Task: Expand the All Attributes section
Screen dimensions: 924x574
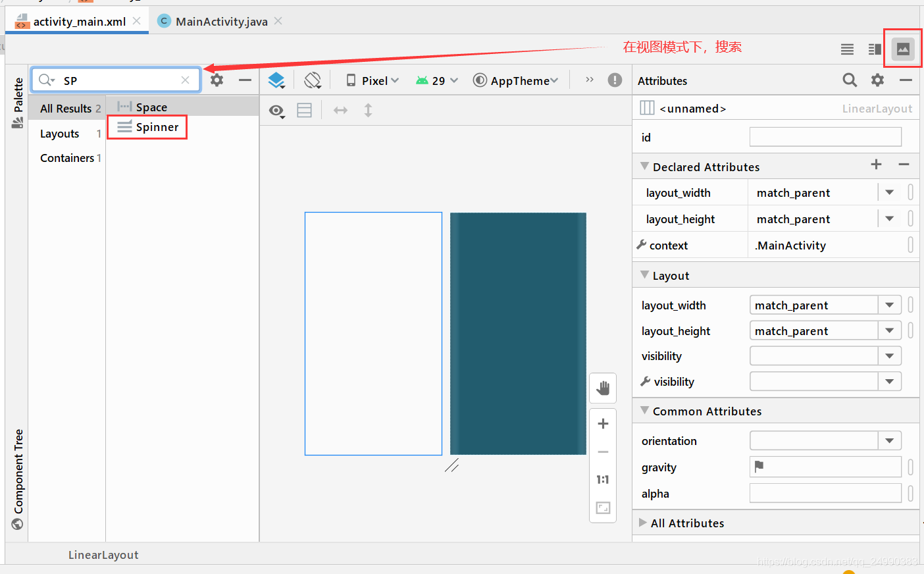Action: coord(643,523)
